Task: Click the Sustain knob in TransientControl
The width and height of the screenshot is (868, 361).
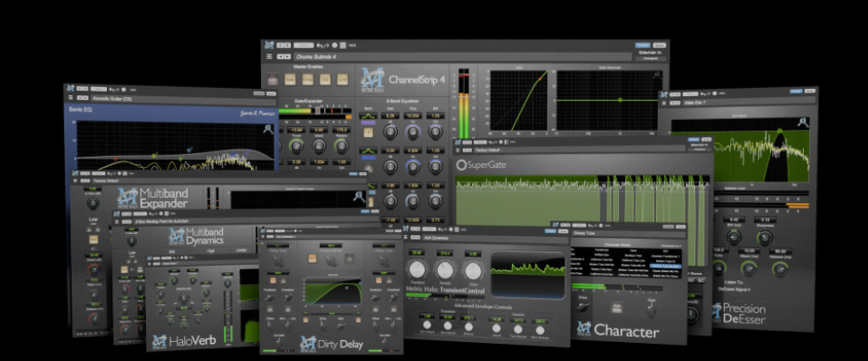Action: tap(445, 270)
